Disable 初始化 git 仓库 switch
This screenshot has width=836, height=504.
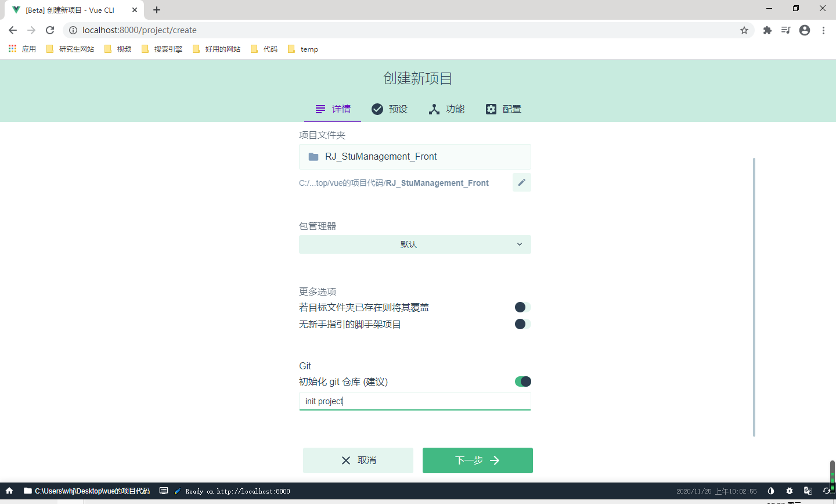click(x=522, y=381)
